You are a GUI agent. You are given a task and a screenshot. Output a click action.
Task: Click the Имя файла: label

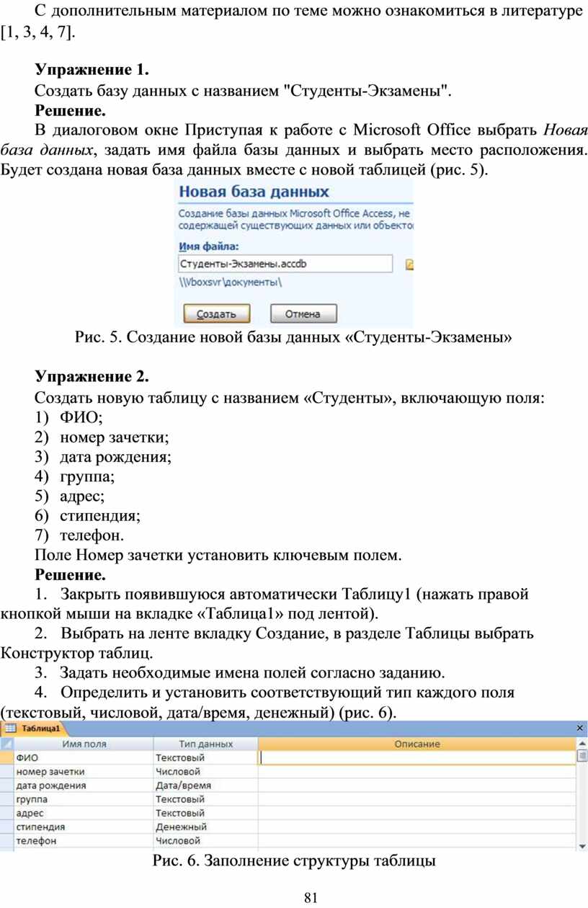coord(208,246)
